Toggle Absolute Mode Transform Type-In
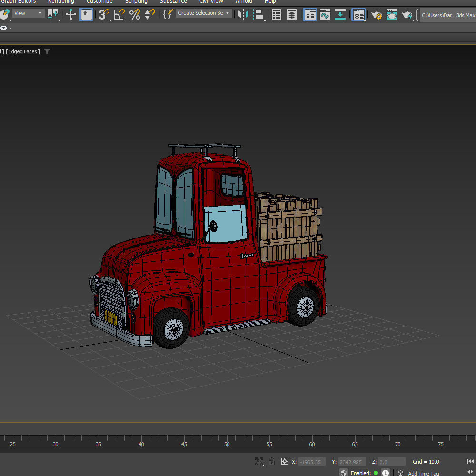This screenshot has width=476, height=476. (x=285, y=461)
